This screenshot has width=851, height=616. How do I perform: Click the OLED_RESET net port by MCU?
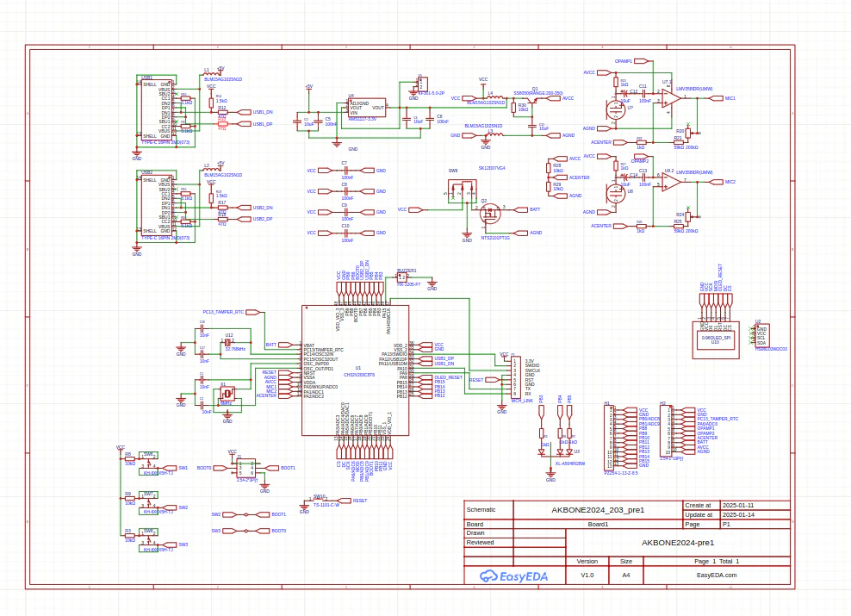[441, 377]
